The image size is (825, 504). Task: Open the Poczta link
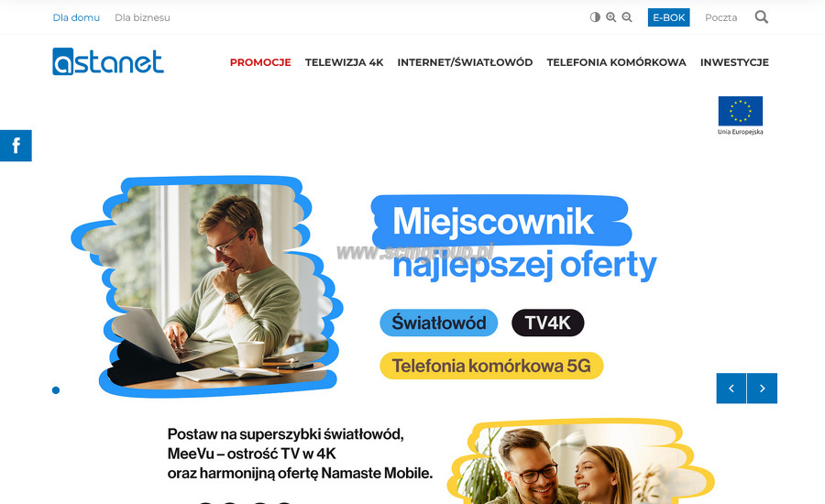click(720, 17)
